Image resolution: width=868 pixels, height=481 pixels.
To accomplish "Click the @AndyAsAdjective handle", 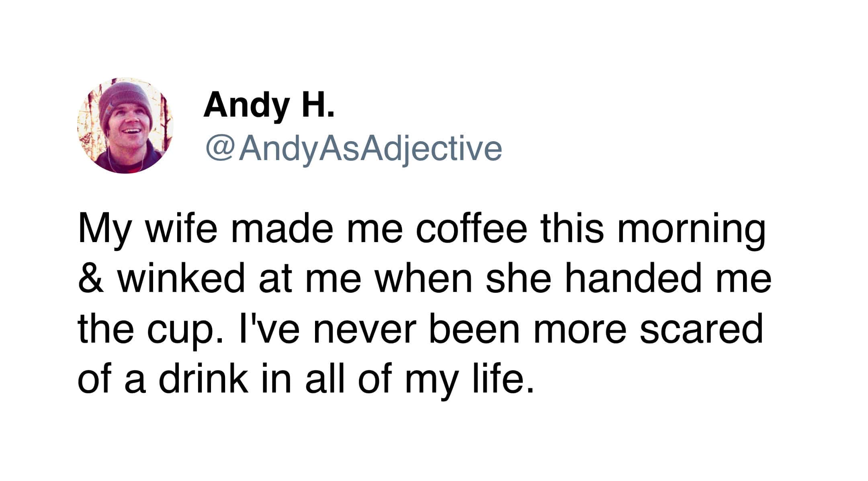I will click(x=354, y=148).
